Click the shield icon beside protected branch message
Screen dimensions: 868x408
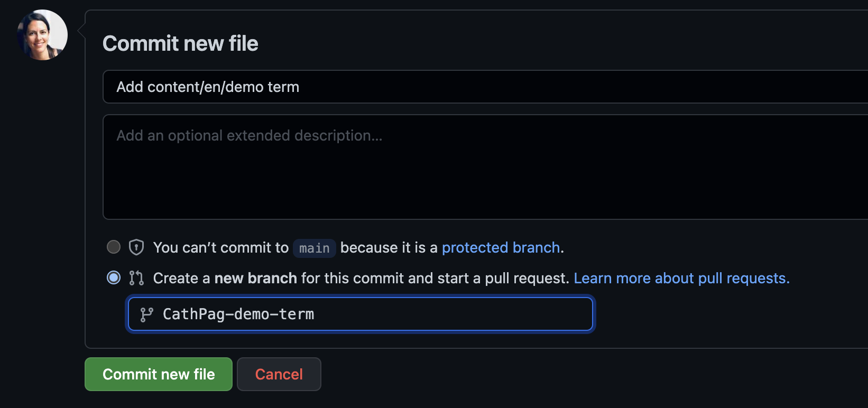[136, 246]
